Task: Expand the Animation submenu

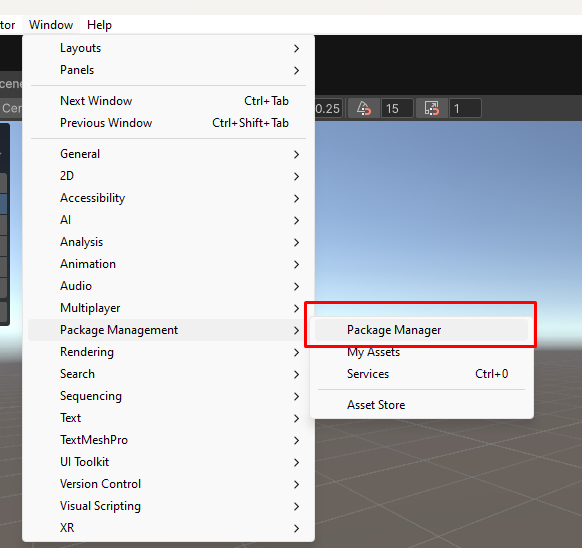Action: [168, 264]
